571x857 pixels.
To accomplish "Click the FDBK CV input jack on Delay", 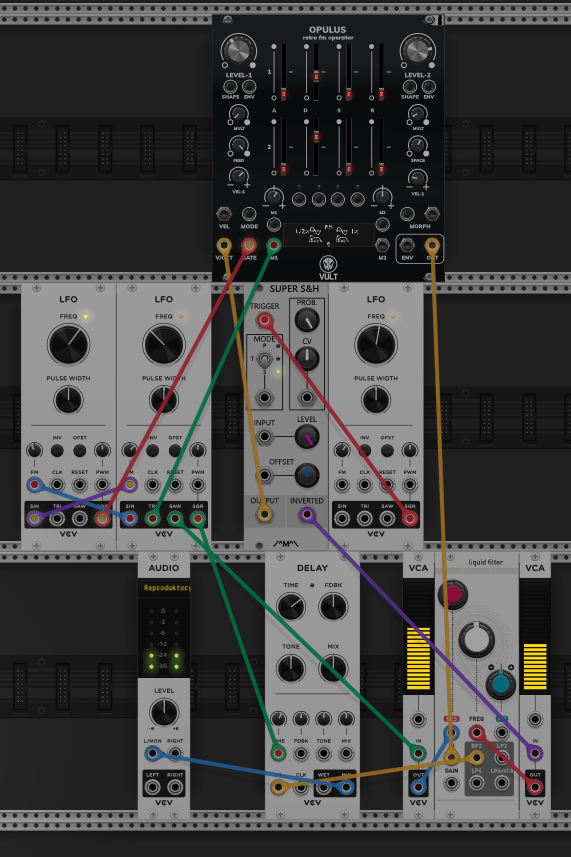I will click(301, 754).
